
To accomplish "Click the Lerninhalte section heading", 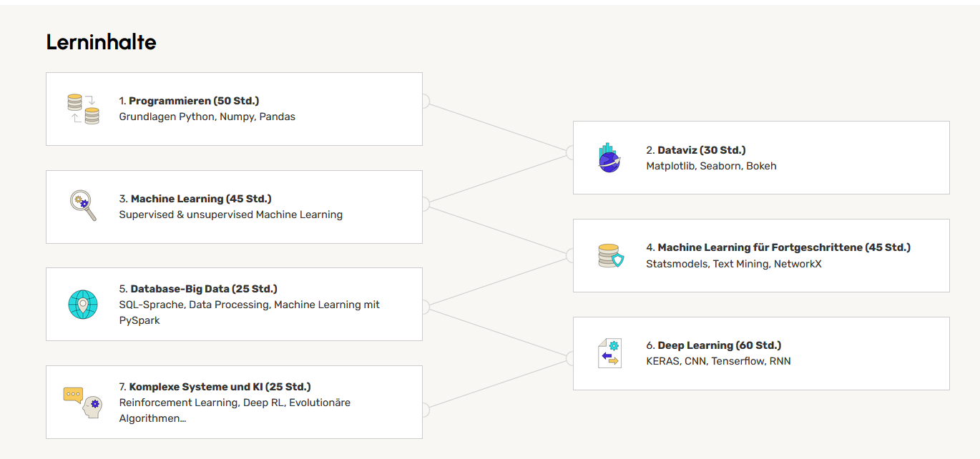I will pos(101,42).
